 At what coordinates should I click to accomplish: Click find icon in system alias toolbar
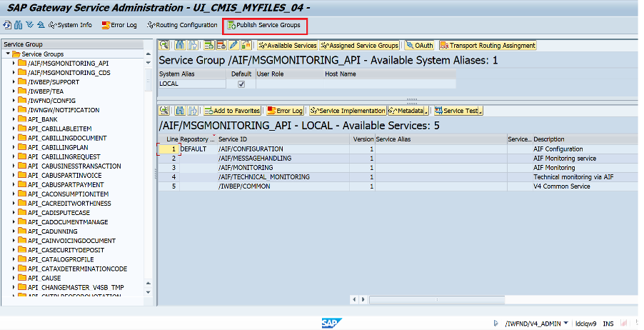click(x=180, y=45)
